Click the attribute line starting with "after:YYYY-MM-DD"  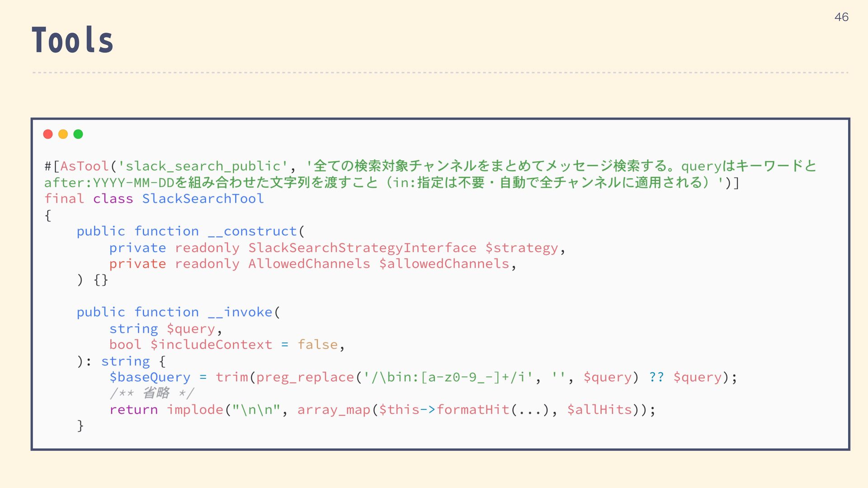tap(392, 183)
